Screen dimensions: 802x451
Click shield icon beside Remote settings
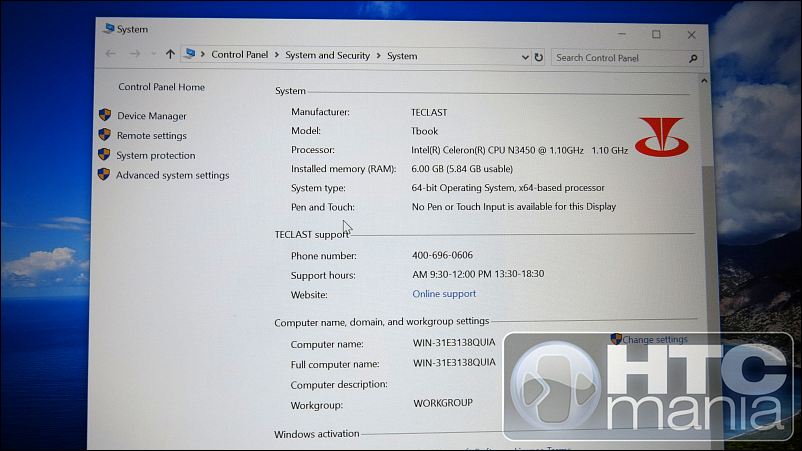coord(104,134)
